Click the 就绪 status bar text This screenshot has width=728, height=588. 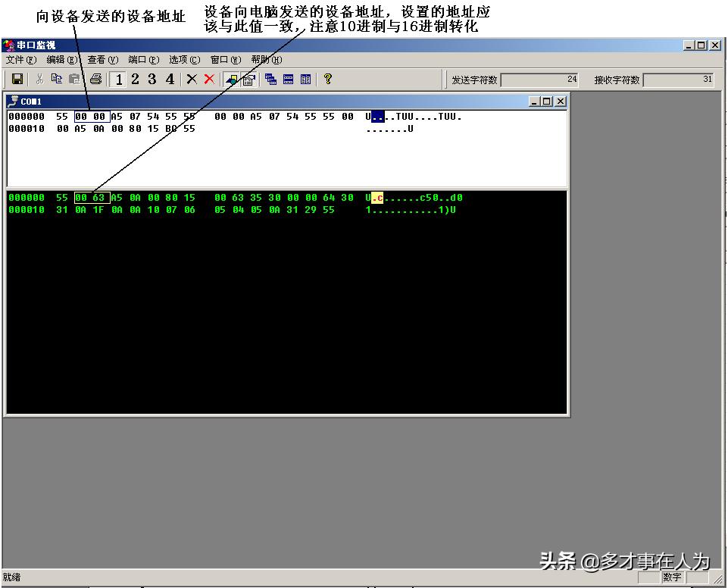click(x=11, y=577)
